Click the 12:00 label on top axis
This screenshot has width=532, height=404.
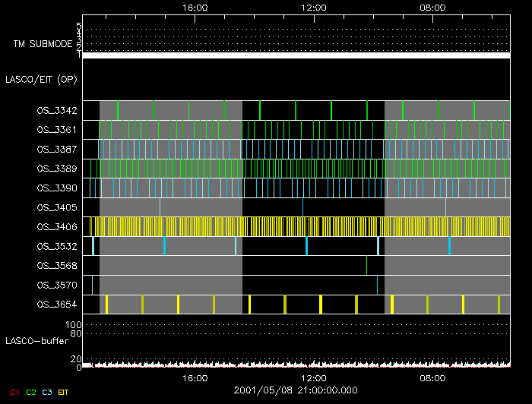coord(314,7)
